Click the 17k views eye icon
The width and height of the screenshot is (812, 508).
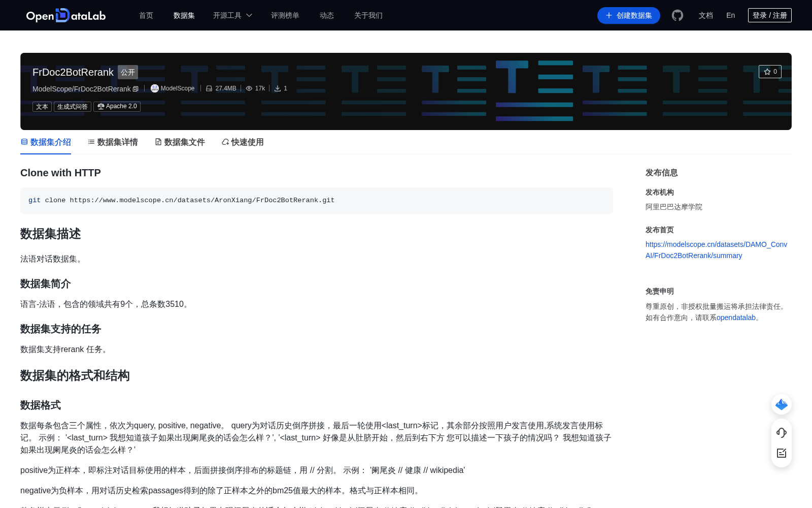(x=249, y=88)
